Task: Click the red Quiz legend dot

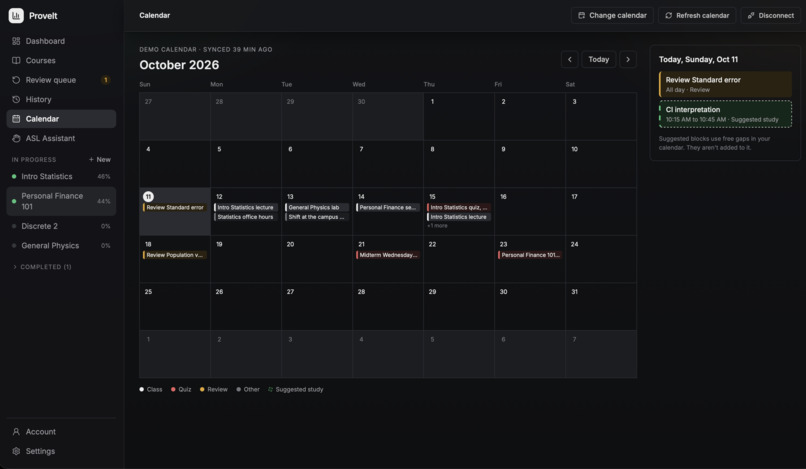Action: tap(173, 389)
